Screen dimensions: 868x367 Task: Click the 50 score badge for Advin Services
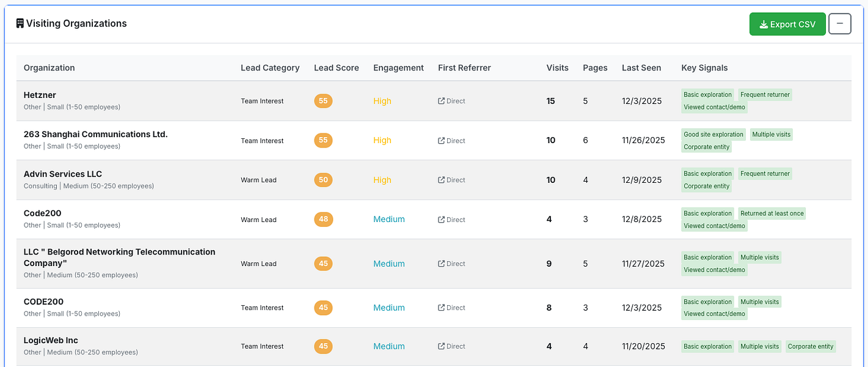(x=323, y=180)
